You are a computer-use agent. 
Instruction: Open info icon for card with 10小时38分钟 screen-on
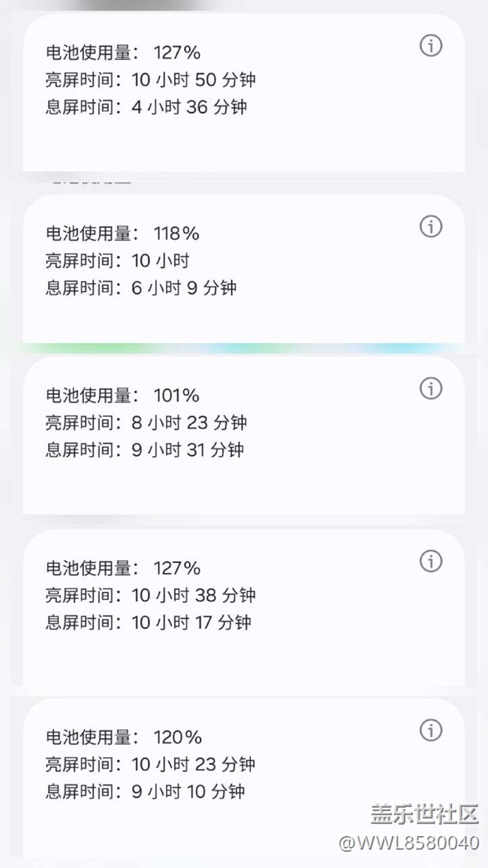point(430,561)
